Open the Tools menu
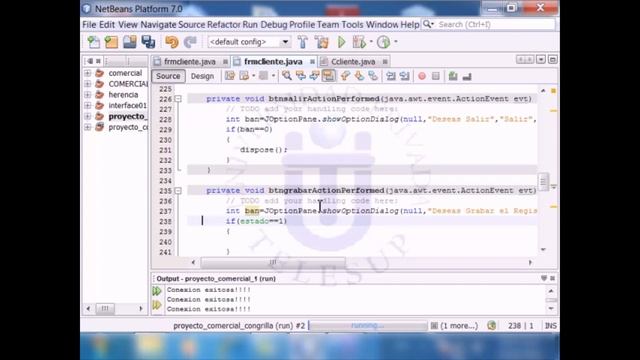 tap(352, 25)
